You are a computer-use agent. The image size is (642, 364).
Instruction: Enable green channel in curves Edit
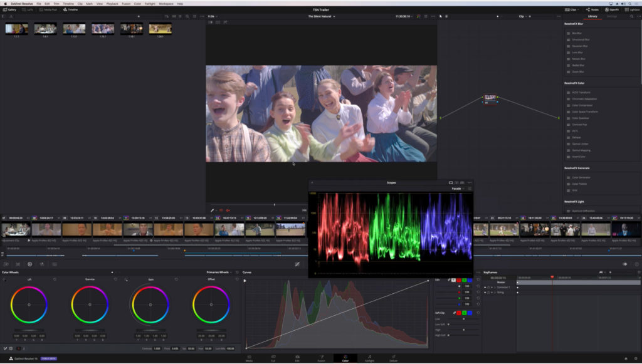point(465,280)
